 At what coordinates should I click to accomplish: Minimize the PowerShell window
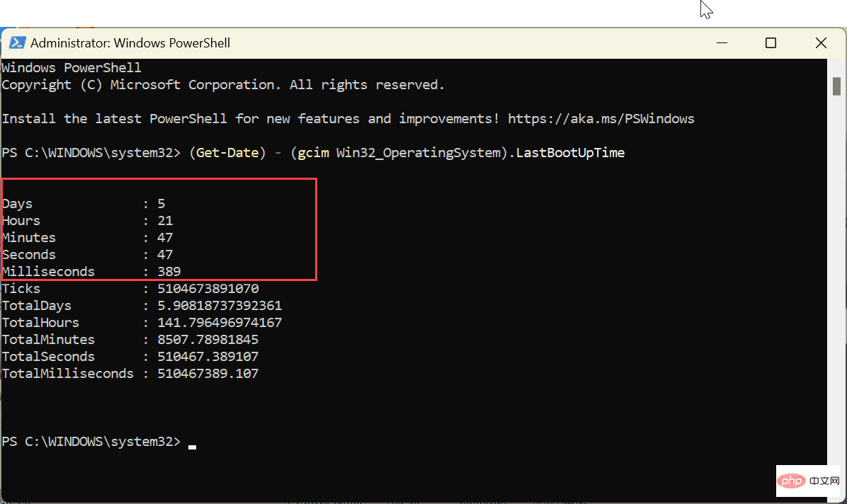(x=722, y=42)
